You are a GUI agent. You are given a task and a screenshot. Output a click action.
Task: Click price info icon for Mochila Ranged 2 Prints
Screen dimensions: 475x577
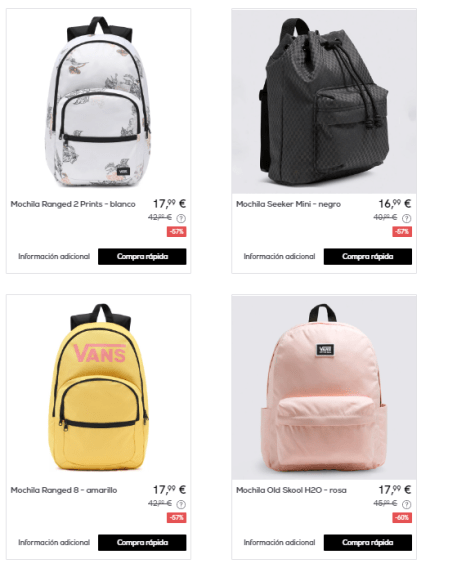tap(181, 218)
